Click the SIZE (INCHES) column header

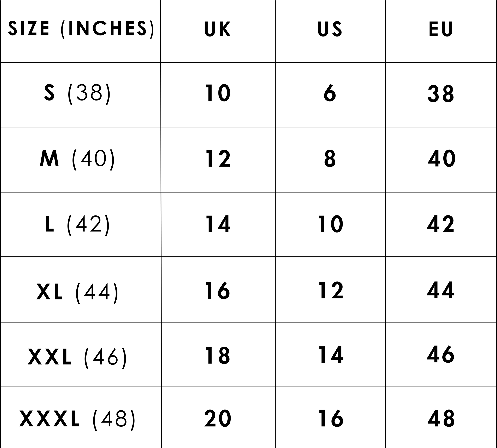coord(81,29)
